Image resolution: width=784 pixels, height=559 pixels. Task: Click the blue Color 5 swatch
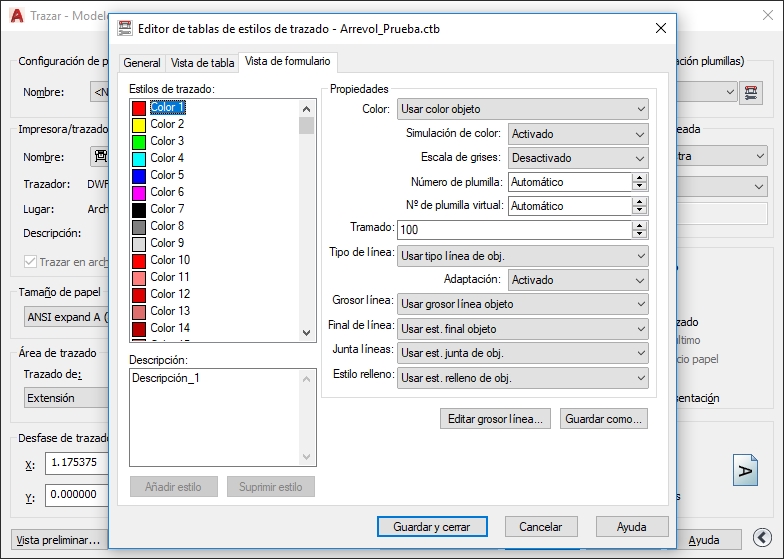[138, 176]
